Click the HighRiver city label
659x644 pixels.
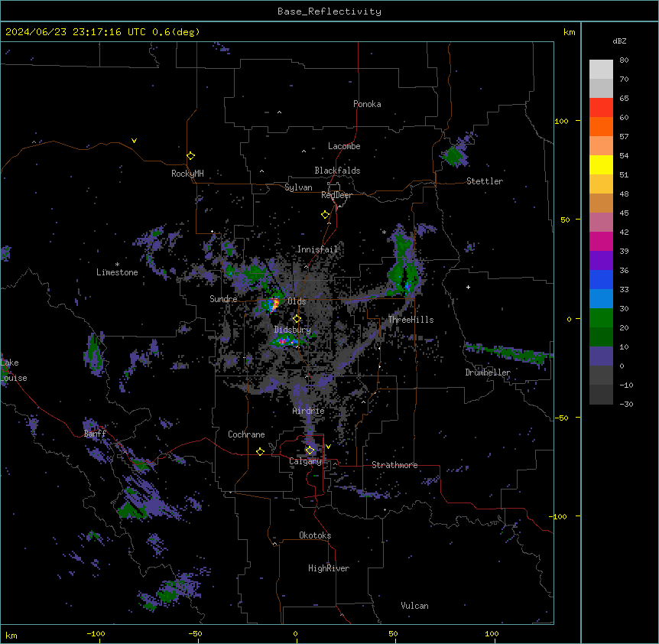tap(329, 568)
